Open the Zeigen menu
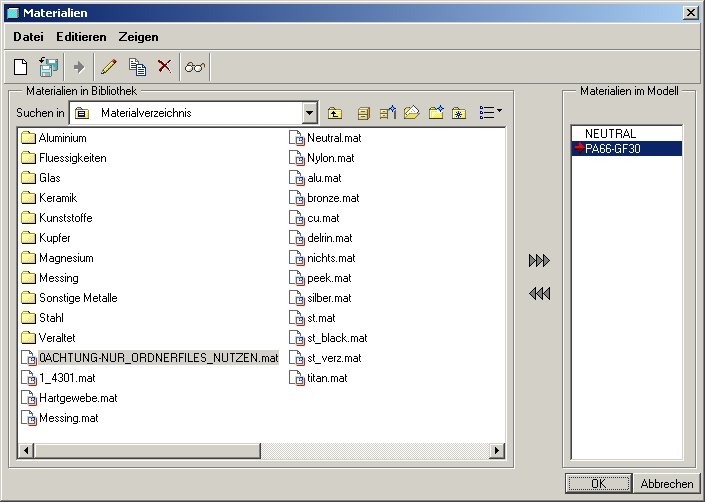Image resolution: width=705 pixels, height=502 pixels. pos(138,37)
